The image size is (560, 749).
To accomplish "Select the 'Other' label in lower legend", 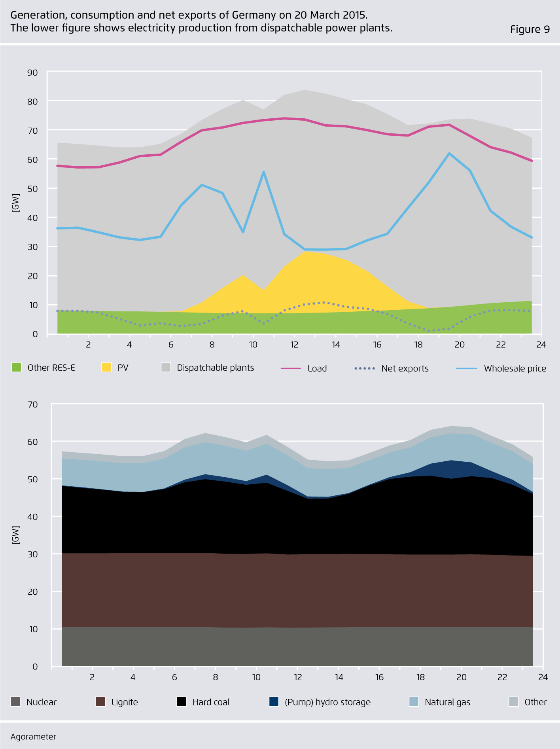I will pyautogui.click(x=535, y=702).
